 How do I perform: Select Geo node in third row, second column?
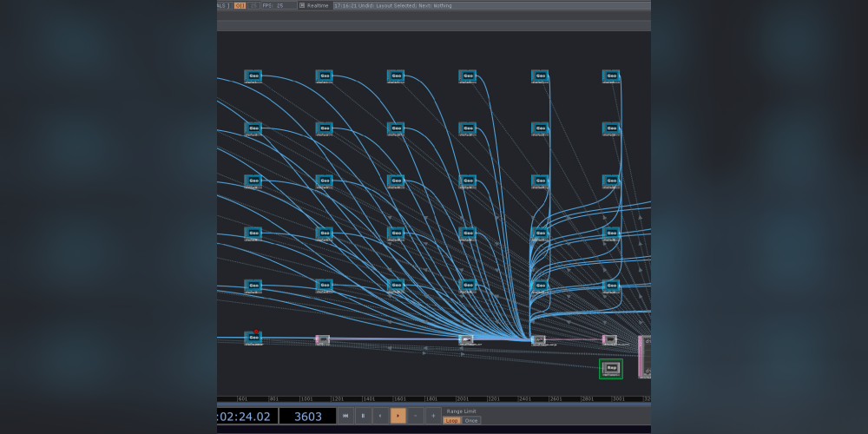click(325, 181)
